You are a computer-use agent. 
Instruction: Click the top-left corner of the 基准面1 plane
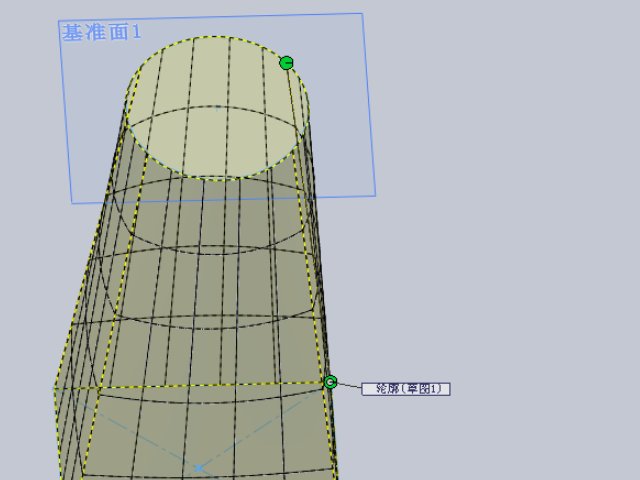pos(59,21)
